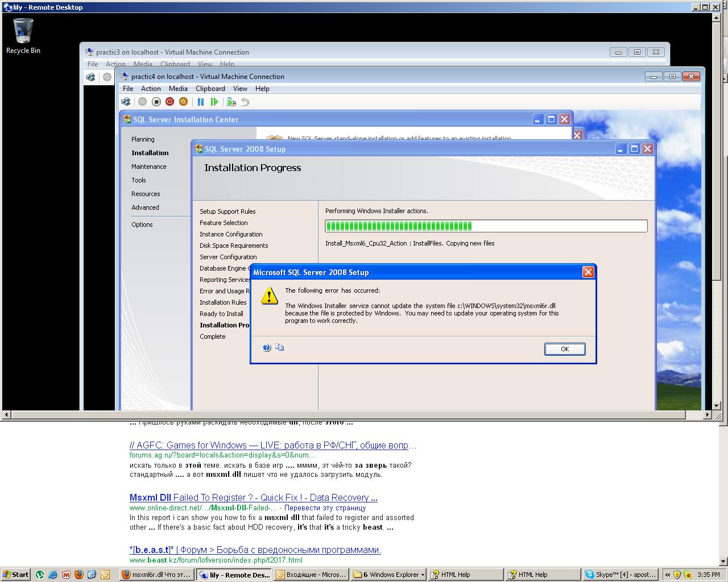Open Media menu of practic4 window
Viewport: 728px width, 582px height.
point(178,89)
